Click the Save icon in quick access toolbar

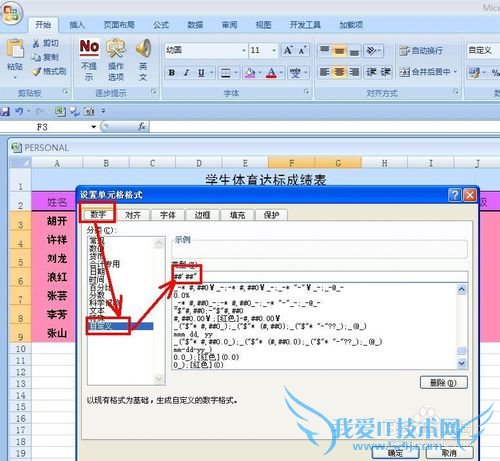coord(5,111)
